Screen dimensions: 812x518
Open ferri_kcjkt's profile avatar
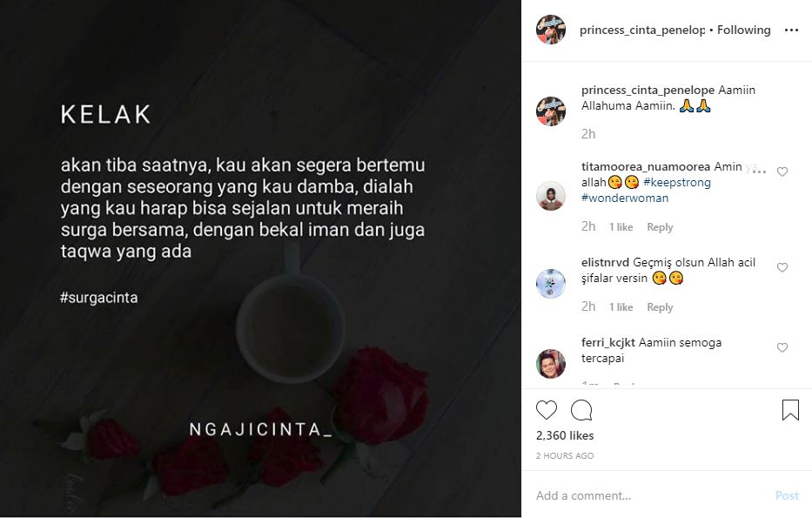click(x=551, y=364)
